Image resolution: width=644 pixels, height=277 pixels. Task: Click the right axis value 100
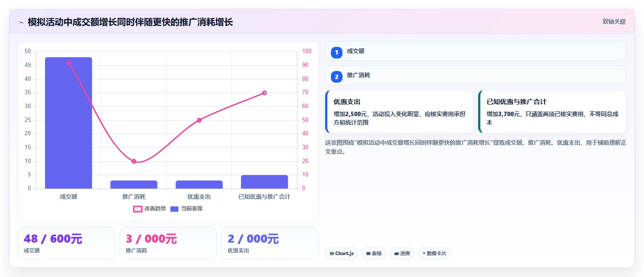(307, 51)
